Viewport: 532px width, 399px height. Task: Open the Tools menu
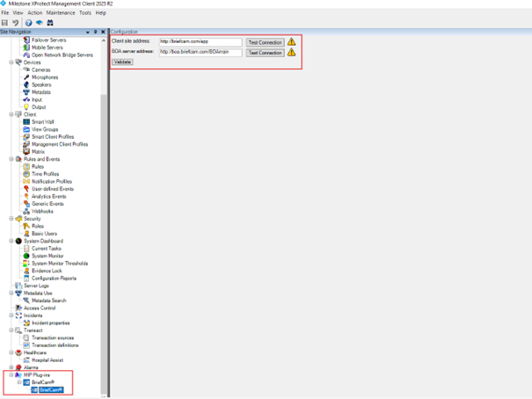(85, 13)
